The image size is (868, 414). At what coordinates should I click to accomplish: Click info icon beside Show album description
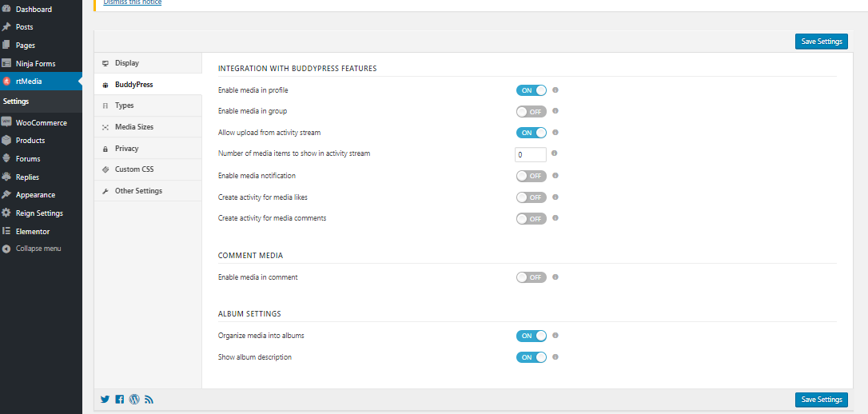click(x=555, y=357)
